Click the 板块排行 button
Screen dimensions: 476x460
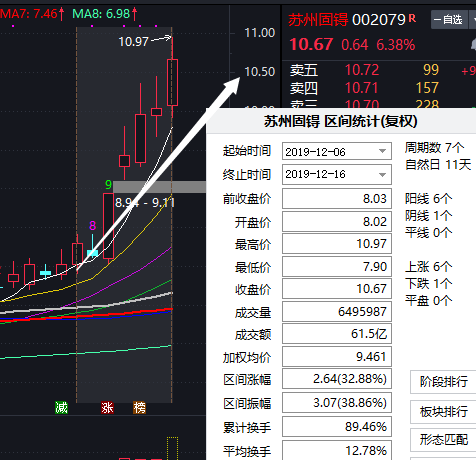(443, 411)
